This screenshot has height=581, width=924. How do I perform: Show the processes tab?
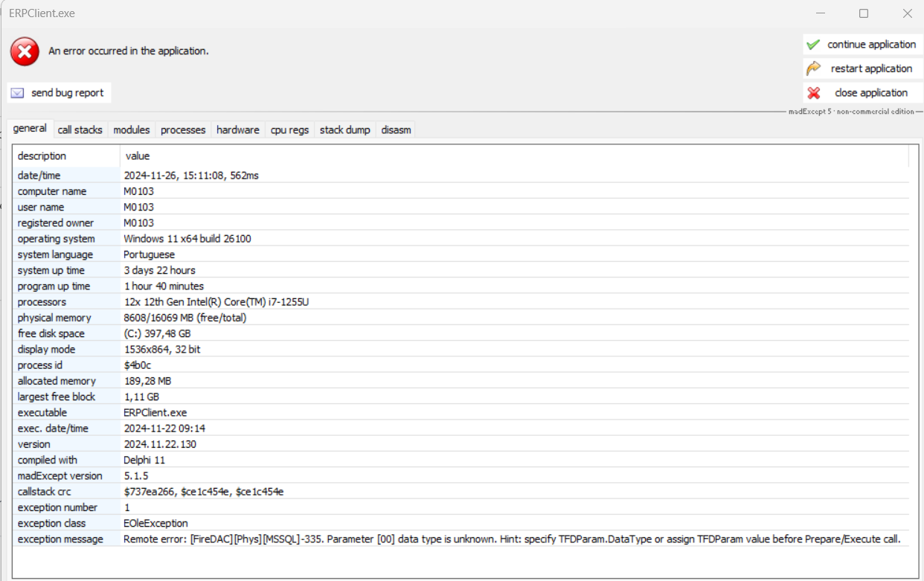click(x=183, y=129)
